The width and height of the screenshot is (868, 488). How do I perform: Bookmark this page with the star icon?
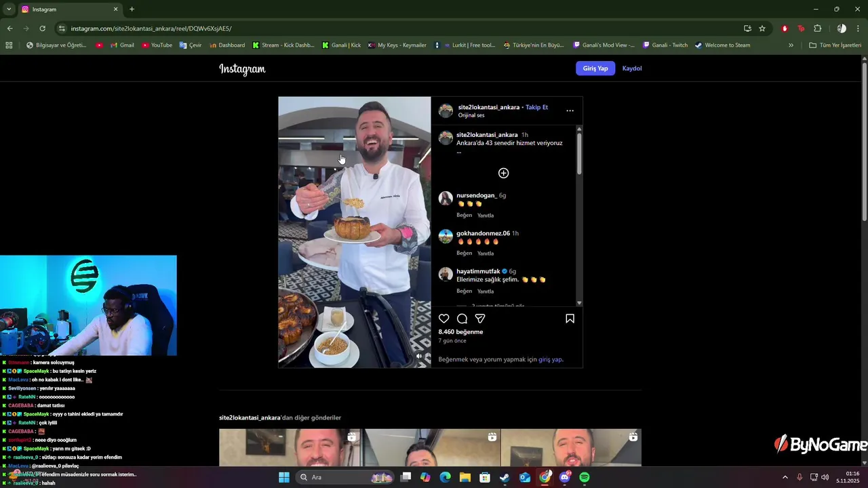coord(762,28)
